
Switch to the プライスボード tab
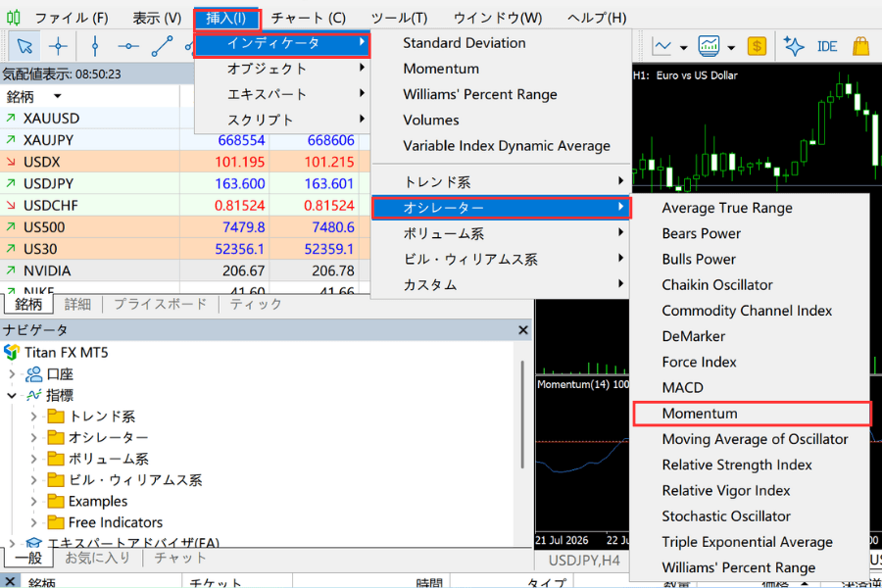161,304
